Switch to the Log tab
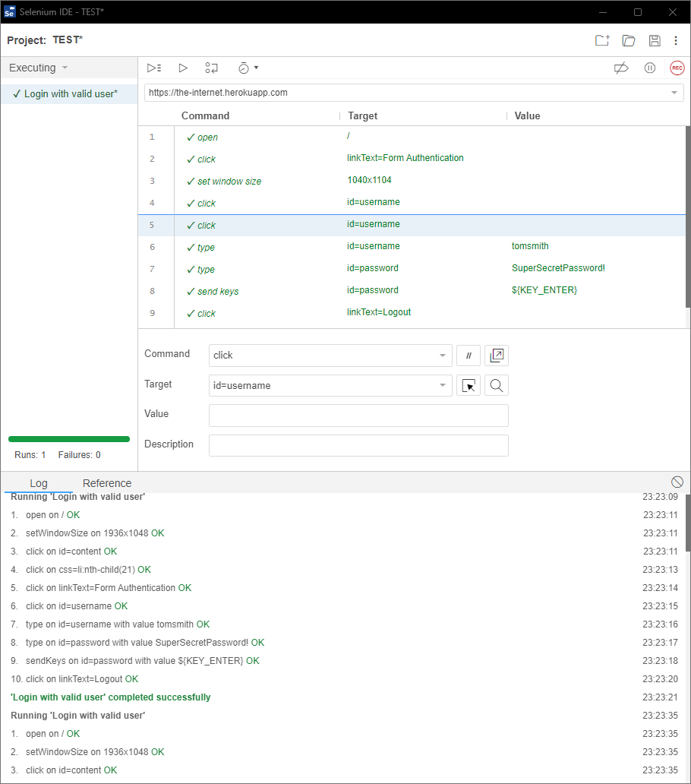Image resolution: width=691 pixels, height=784 pixels. click(39, 483)
